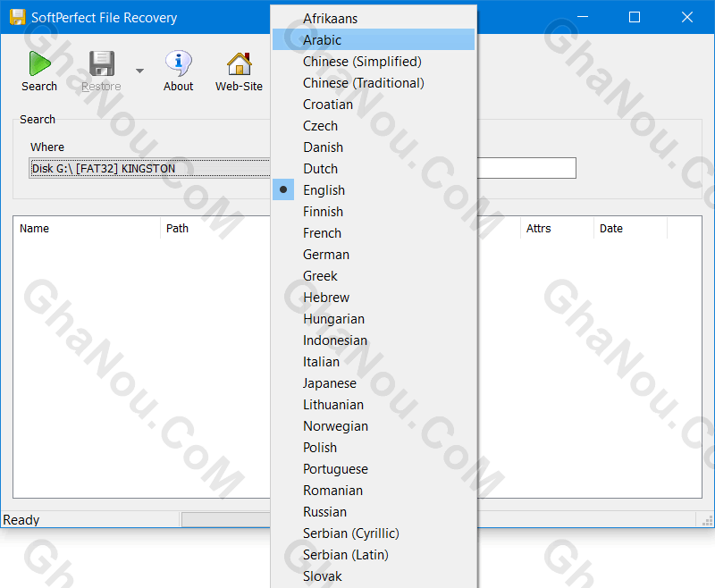The height and width of the screenshot is (588, 715).
Task: Set the language to Greek
Action: click(374, 276)
